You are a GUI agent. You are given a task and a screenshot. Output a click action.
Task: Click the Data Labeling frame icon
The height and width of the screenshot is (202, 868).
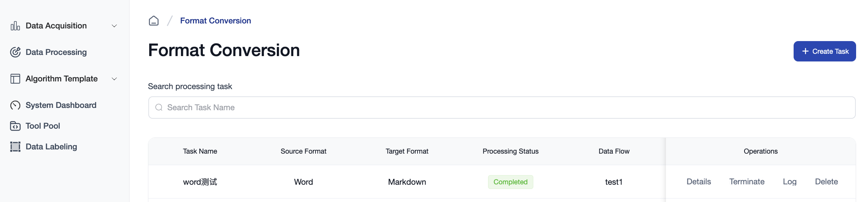[15, 147]
